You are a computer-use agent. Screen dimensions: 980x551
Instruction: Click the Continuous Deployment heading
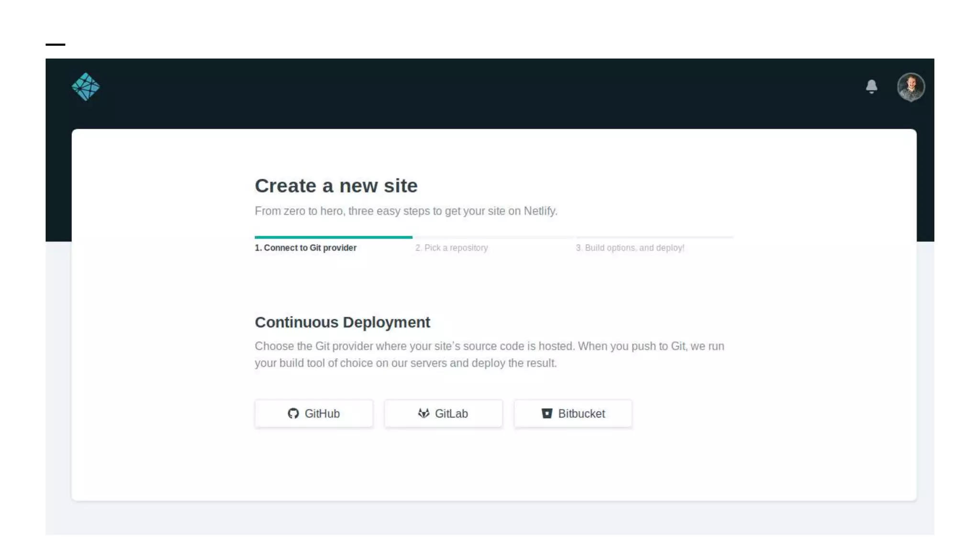pos(343,322)
